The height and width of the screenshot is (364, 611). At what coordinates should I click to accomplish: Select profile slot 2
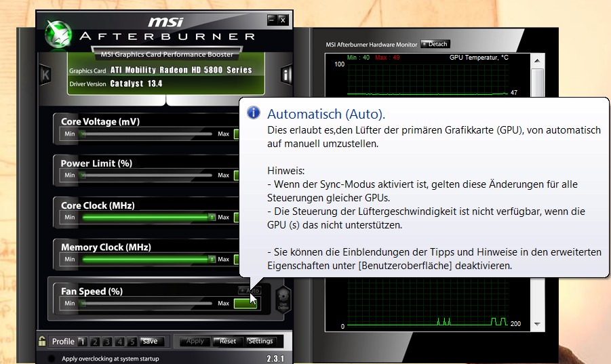(95, 342)
